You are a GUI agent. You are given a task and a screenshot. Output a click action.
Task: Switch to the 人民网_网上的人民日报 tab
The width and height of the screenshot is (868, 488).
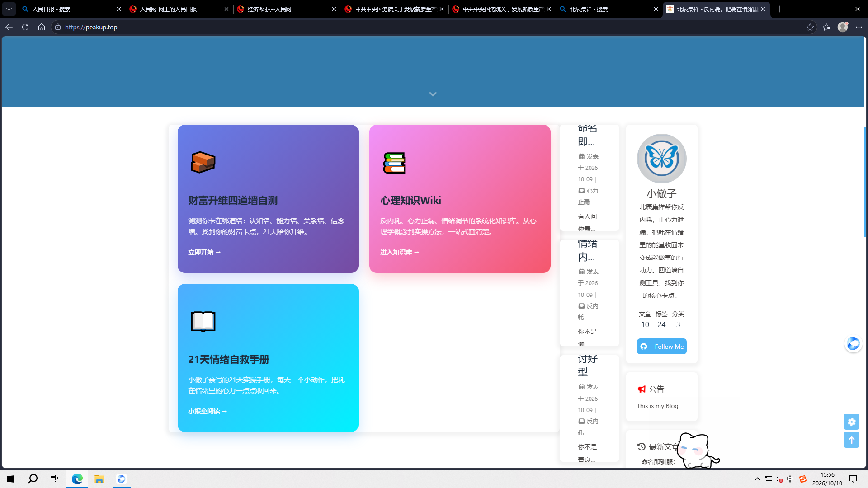[x=179, y=9]
